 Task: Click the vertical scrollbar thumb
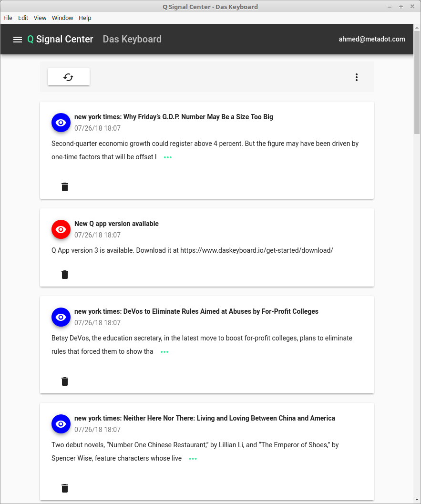pos(417,82)
